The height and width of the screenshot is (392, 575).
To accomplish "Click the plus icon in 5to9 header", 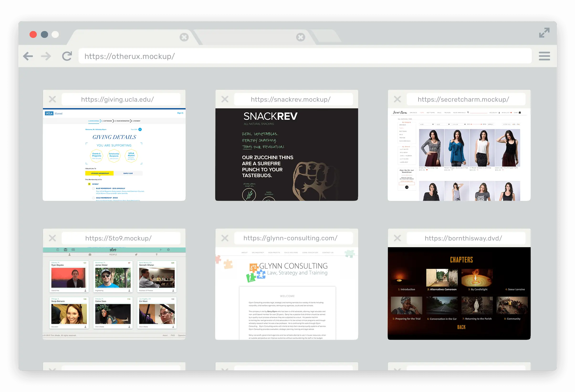I will [x=161, y=250].
